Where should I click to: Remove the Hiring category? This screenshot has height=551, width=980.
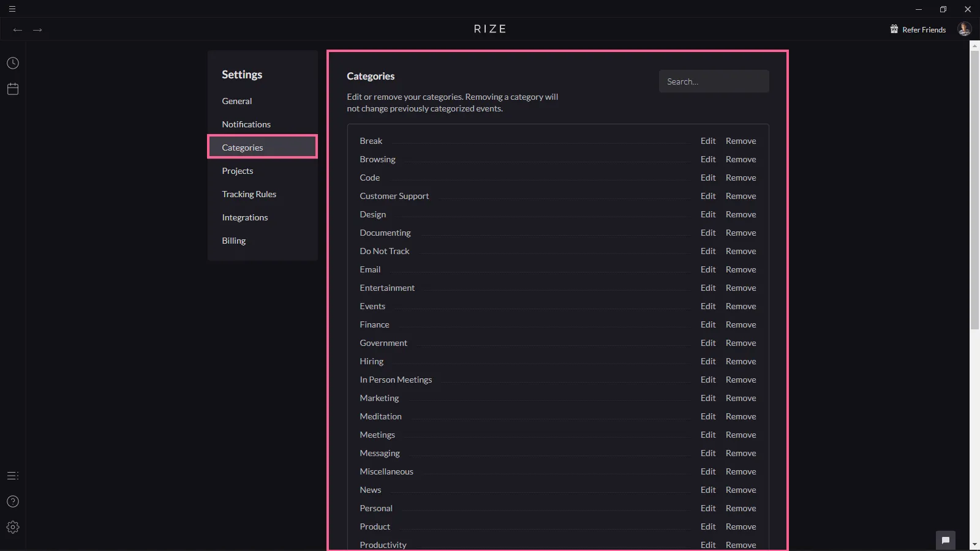[x=741, y=361]
